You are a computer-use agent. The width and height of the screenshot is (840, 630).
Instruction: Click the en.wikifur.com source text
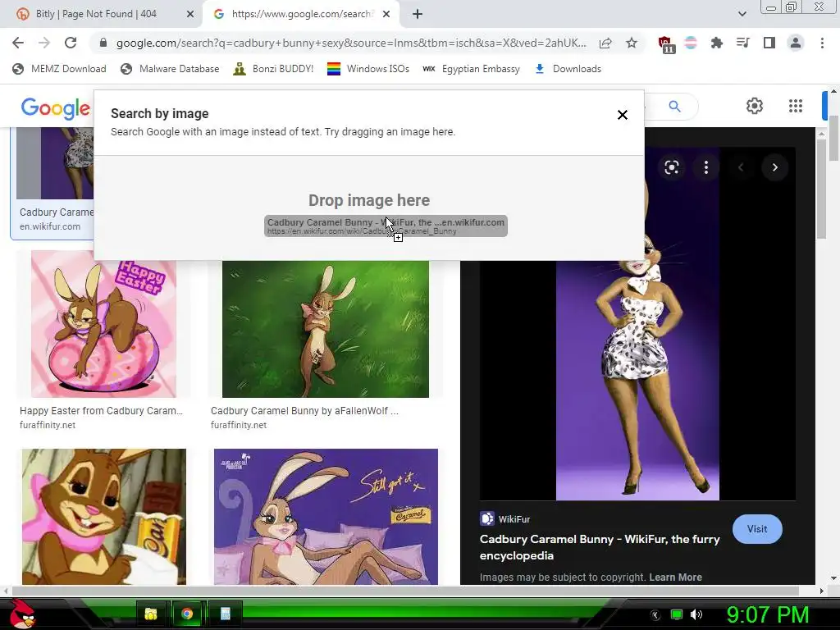(50, 226)
